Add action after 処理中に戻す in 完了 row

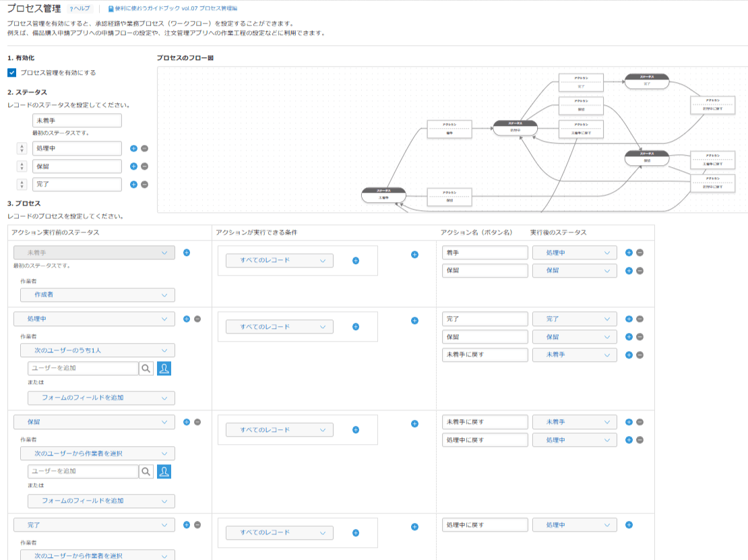[629, 525]
